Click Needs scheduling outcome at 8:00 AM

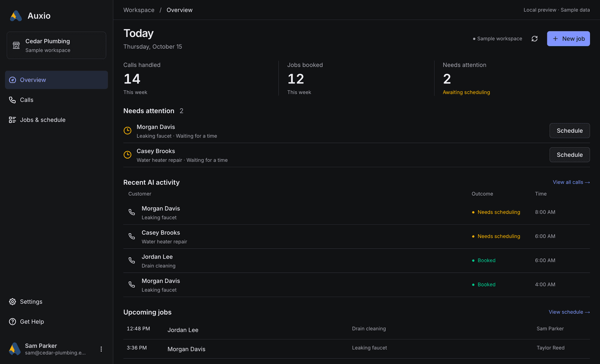(x=496, y=212)
